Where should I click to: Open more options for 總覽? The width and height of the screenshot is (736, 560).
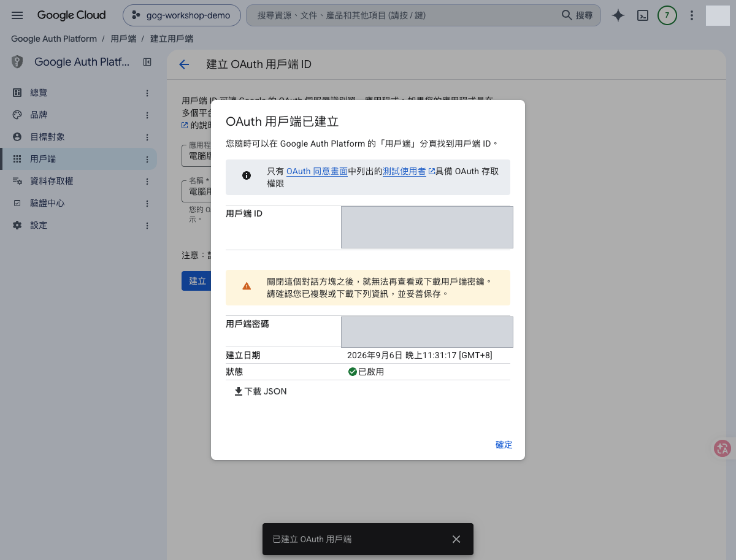coord(147,93)
